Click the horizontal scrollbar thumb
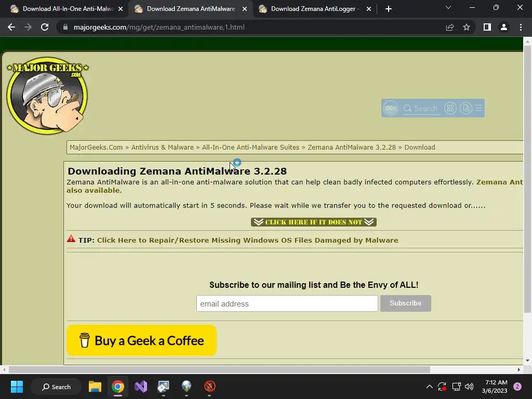Image resolution: width=532 pixels, height=399 pixels. [219, 369]
